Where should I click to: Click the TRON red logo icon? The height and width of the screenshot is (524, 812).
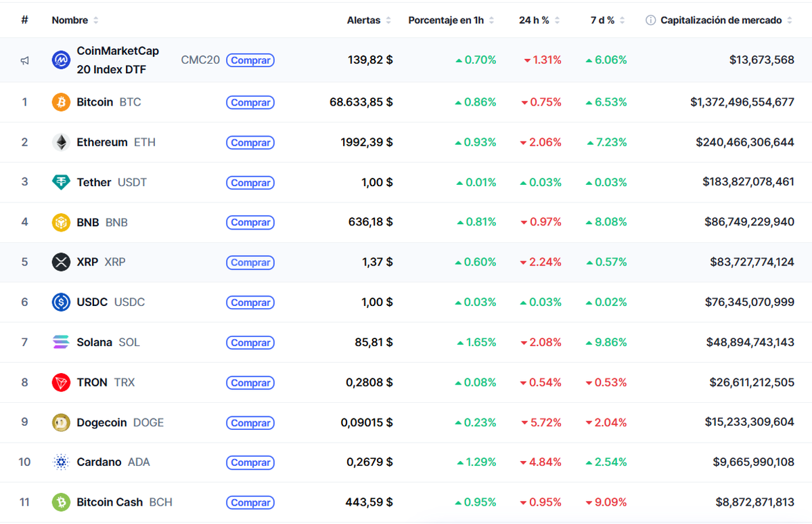coord(61,383)
